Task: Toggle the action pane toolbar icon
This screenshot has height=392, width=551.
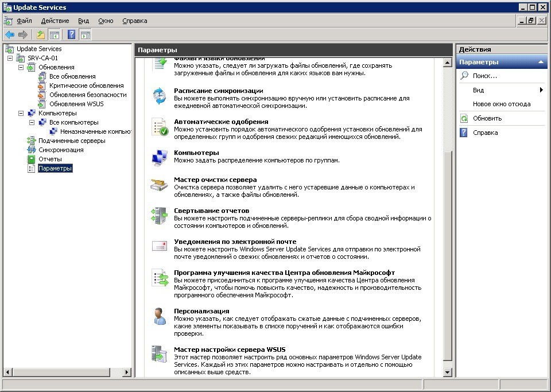Action: coord(85,34)
